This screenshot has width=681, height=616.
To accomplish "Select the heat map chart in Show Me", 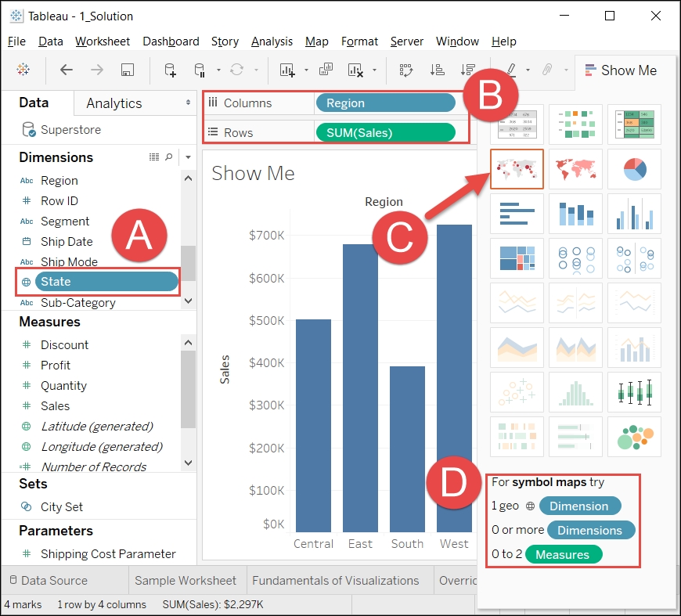I will pos(575,124).
